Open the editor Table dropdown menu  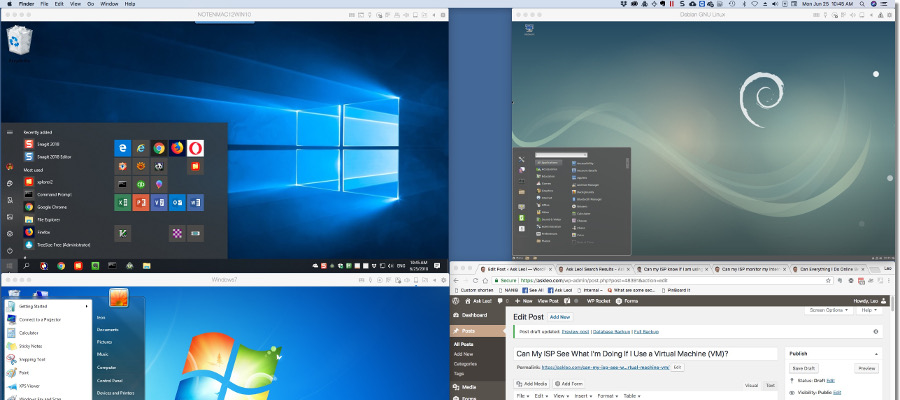point(631,396)
